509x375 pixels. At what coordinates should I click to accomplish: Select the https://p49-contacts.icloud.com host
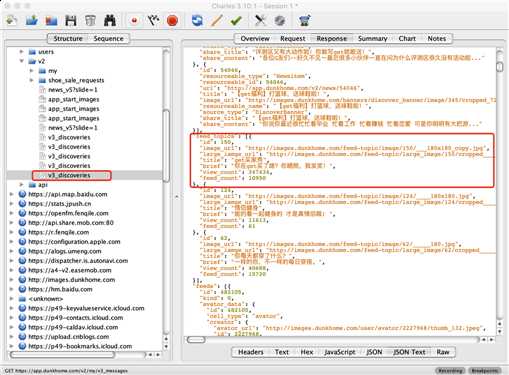point(75,317)
